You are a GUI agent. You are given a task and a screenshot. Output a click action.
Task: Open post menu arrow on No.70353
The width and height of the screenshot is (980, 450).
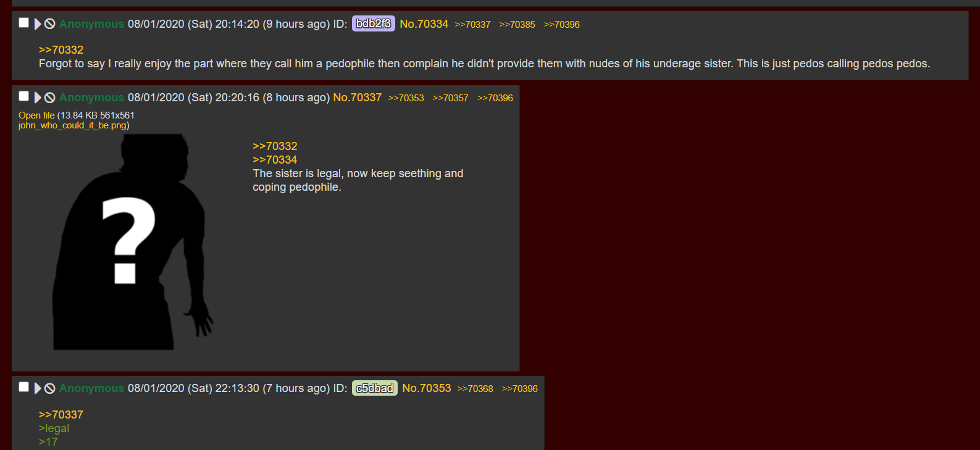coord(38,388)
